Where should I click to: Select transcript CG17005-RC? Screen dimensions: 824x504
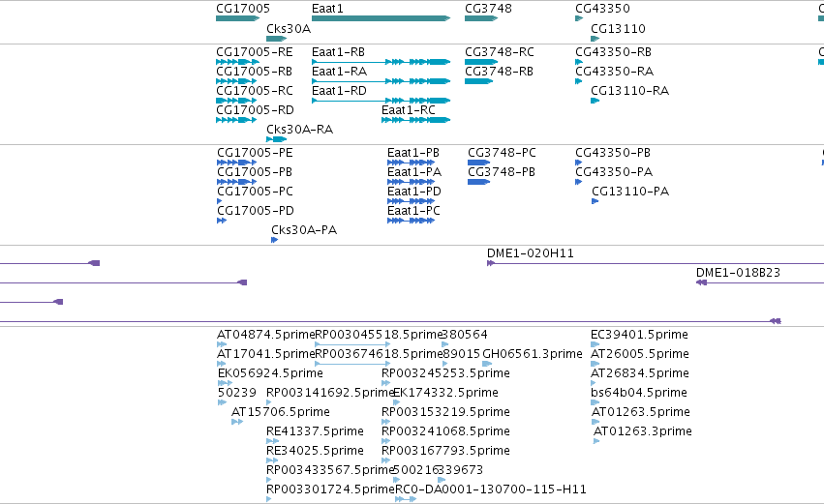[237, 101]
